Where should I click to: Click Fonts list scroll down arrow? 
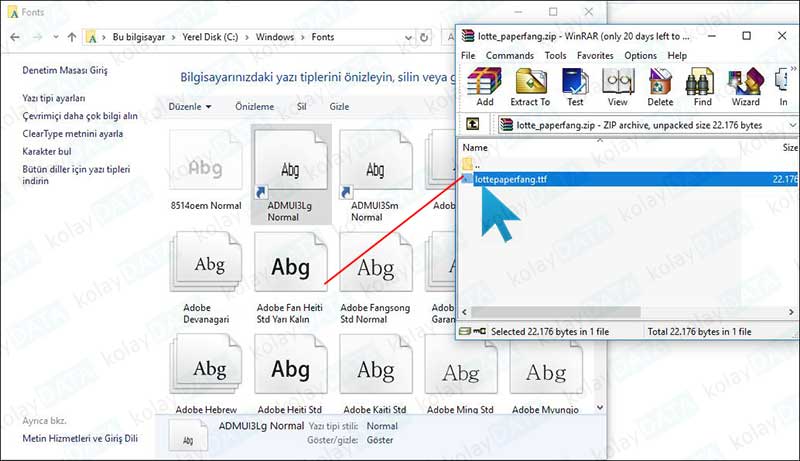pos(600,407)
